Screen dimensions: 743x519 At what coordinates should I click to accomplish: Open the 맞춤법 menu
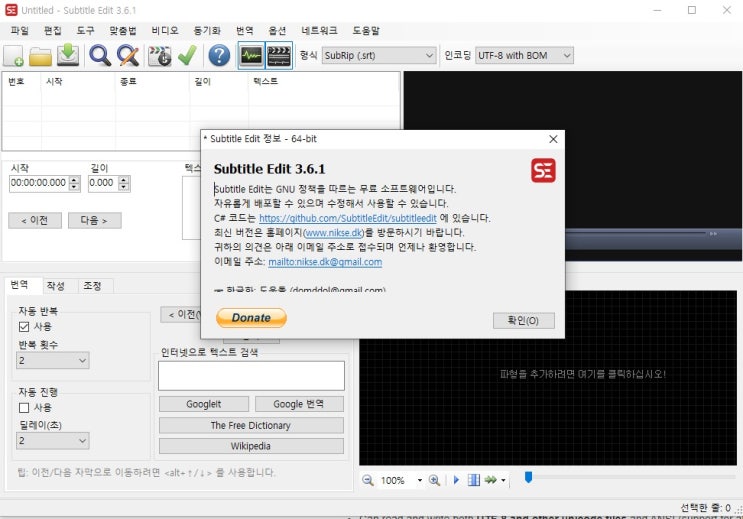click(123, 31)
